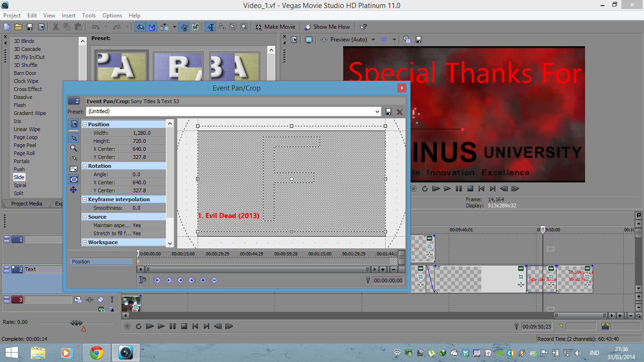Click the Move Freely cross-arrows icon
This screenshot has width=644, height=362.
(x=74, y=190)
